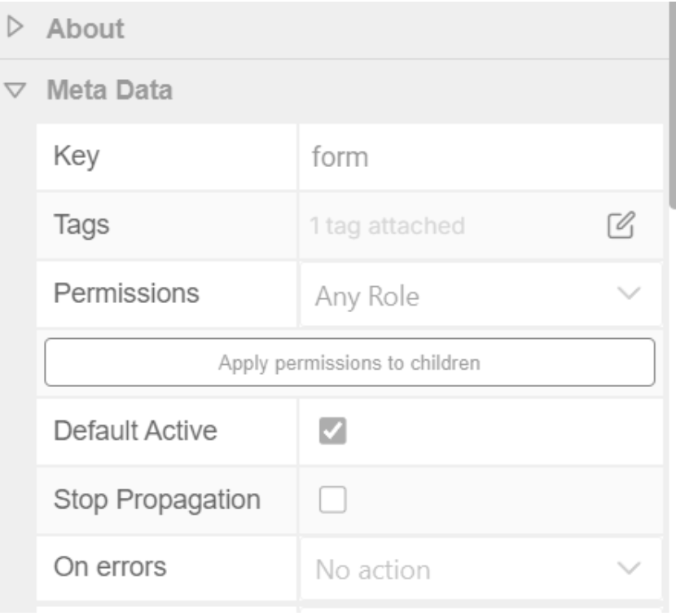
Task: Click the "1 tag attached" text
Action: 388,225
